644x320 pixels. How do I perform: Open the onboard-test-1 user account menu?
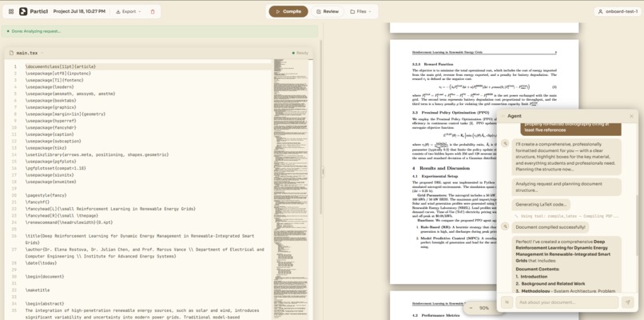pyautogui.click(x=618, y=11)
